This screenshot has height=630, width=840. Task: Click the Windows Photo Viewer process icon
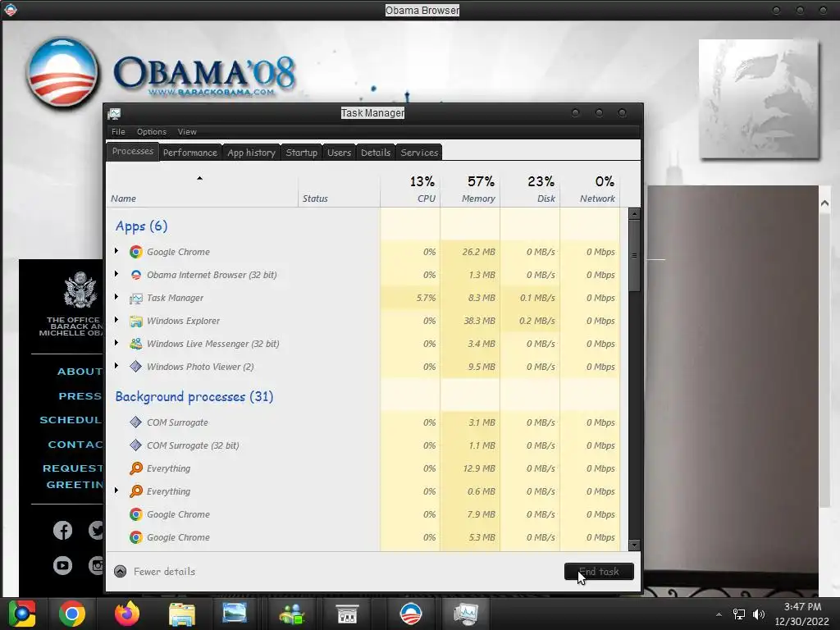(136, 367)
